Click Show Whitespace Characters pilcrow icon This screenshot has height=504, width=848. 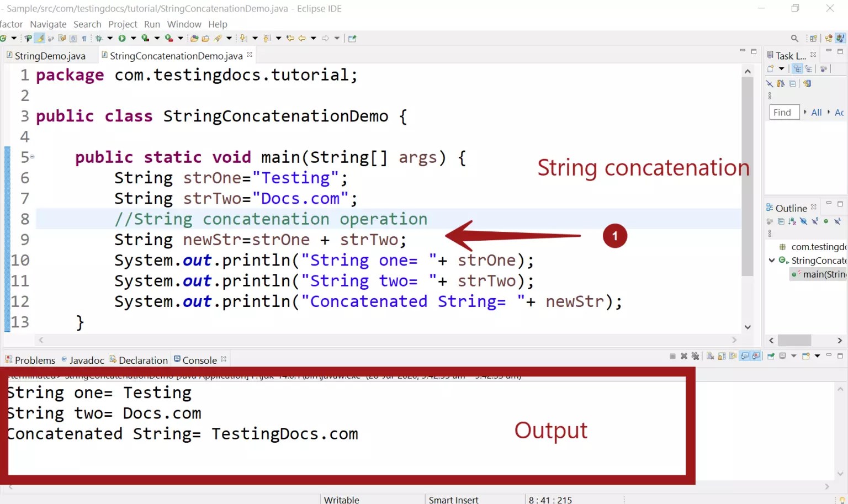(x=84, y=38)
